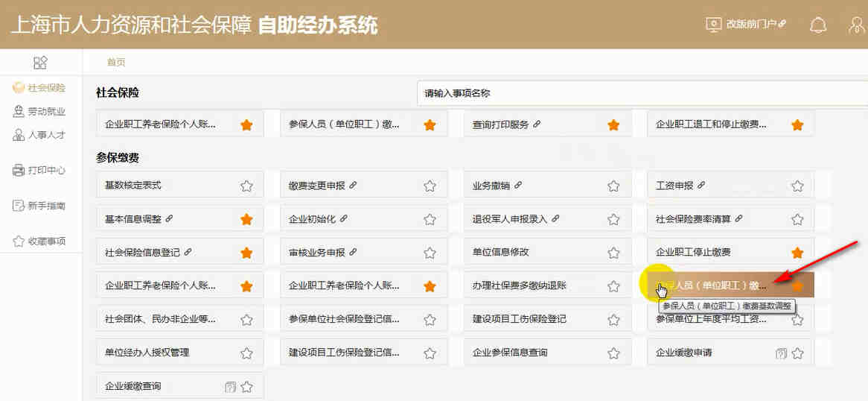Open the 审核业务申报 card
This screenshot has width=868, height=401.
coord(364,252)
